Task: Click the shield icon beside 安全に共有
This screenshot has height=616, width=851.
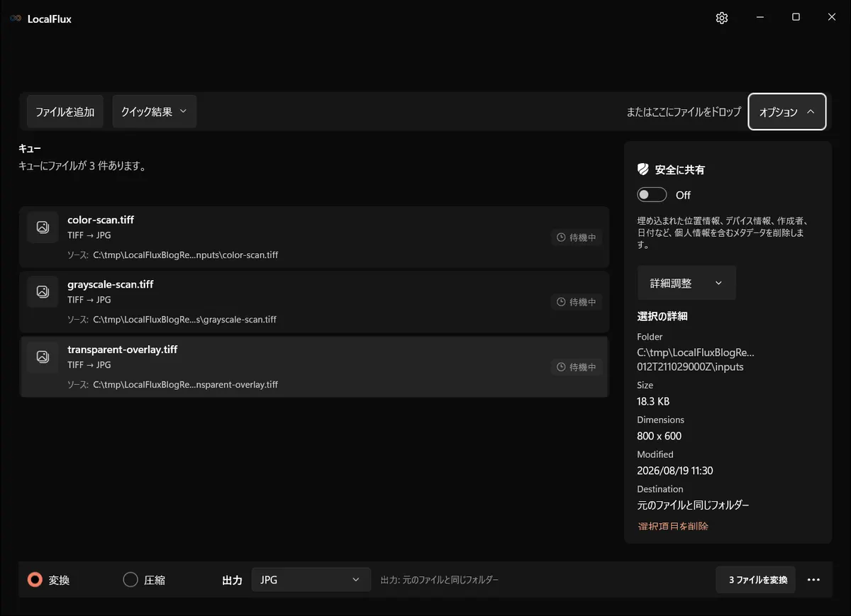Action: tap(643, 169)
